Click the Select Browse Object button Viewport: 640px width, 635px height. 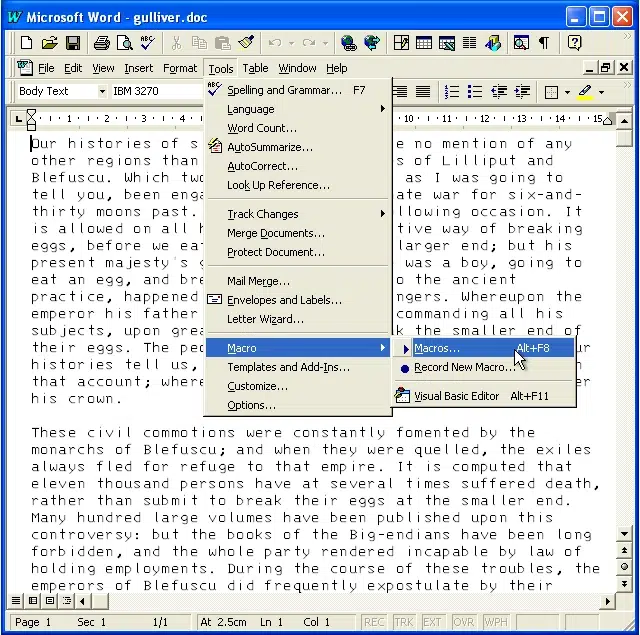click(624, 566)
